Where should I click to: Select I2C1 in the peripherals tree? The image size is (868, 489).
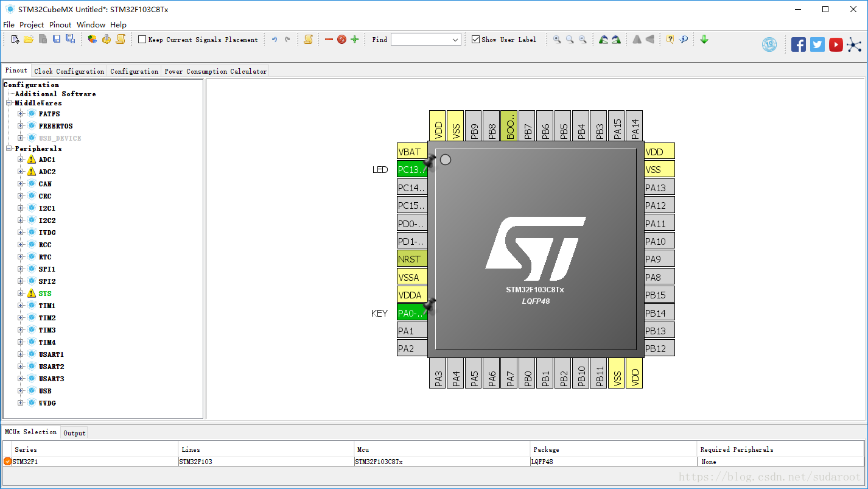coord(47,208)
